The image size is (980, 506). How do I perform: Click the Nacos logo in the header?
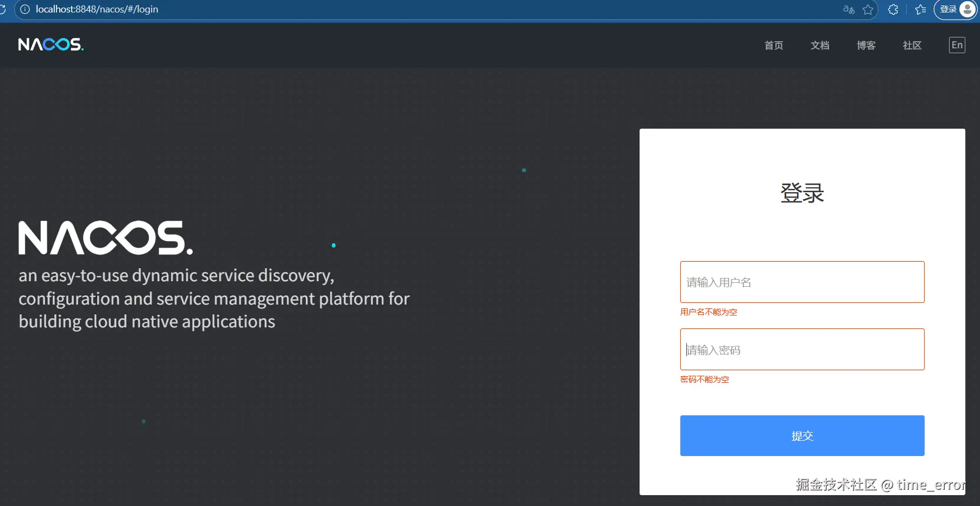tap(50, 45)
